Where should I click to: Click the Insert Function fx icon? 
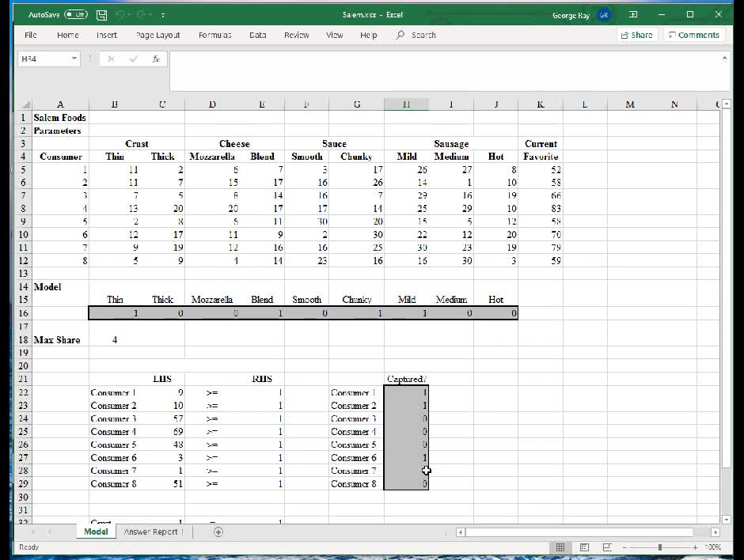coord(156,59)
